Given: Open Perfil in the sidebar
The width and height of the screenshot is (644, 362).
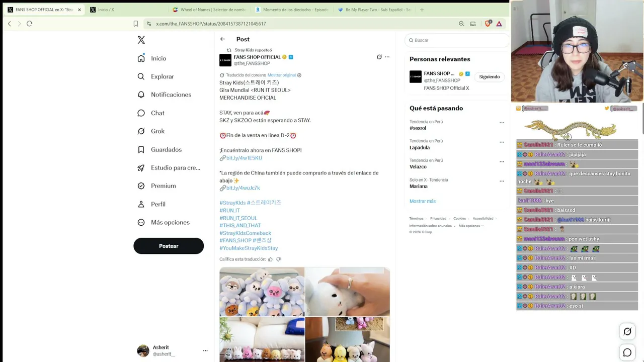Looking at the screenshot, I should [x=151, y=204].
